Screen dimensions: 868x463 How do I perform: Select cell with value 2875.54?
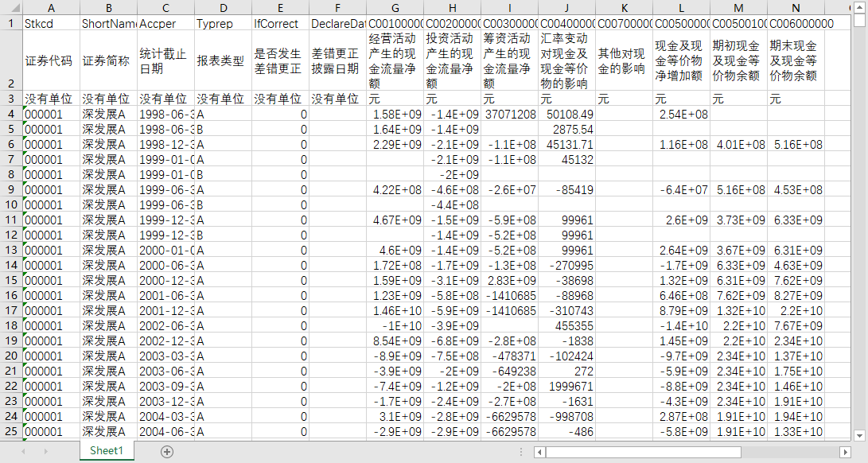click(566, 129)
